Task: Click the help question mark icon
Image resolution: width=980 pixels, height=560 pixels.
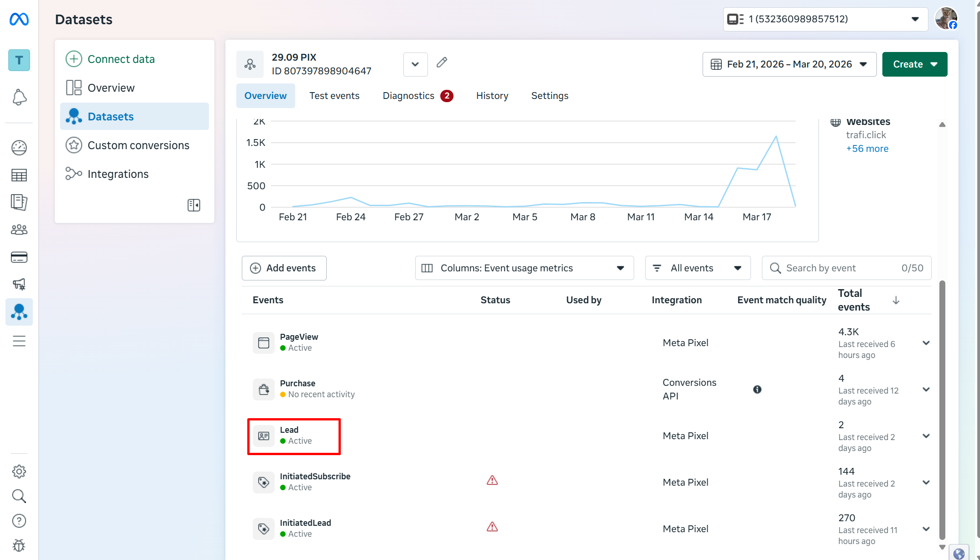Action: pos(19,521)
